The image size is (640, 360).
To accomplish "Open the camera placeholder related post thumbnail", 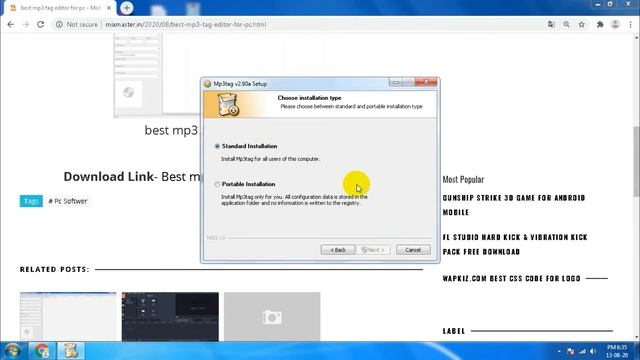I will (x=272, y=316).
